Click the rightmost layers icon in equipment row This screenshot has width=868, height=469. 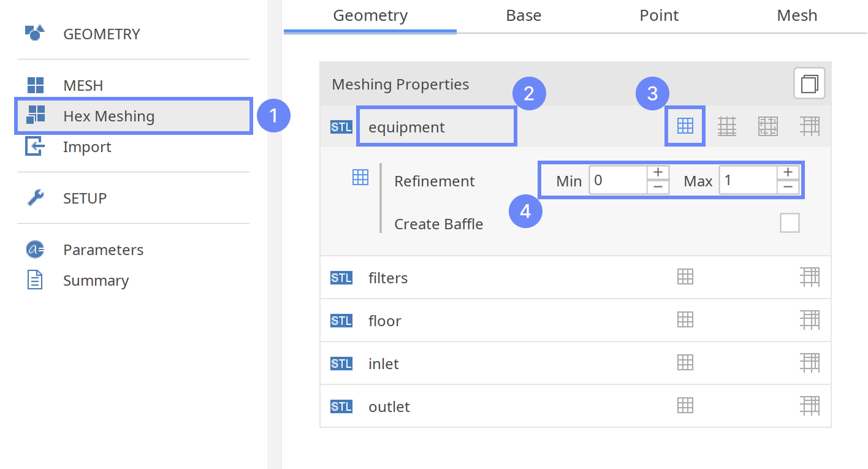pyautogui.click(x=810, y=126)
